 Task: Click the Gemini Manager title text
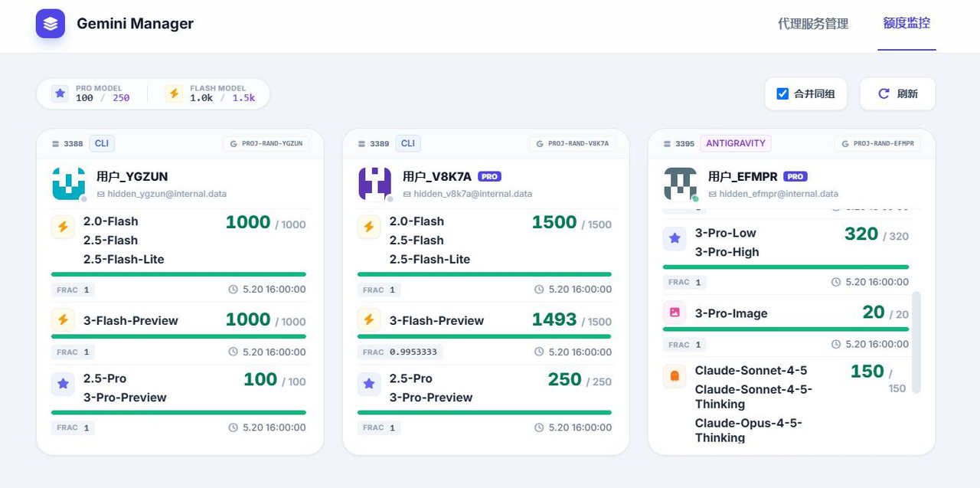coord(135,24)
